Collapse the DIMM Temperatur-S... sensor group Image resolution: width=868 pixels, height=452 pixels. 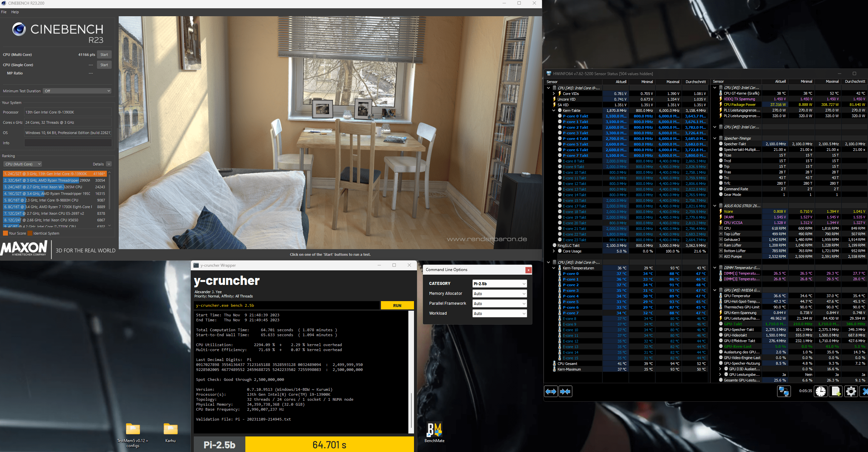[715, 268]
